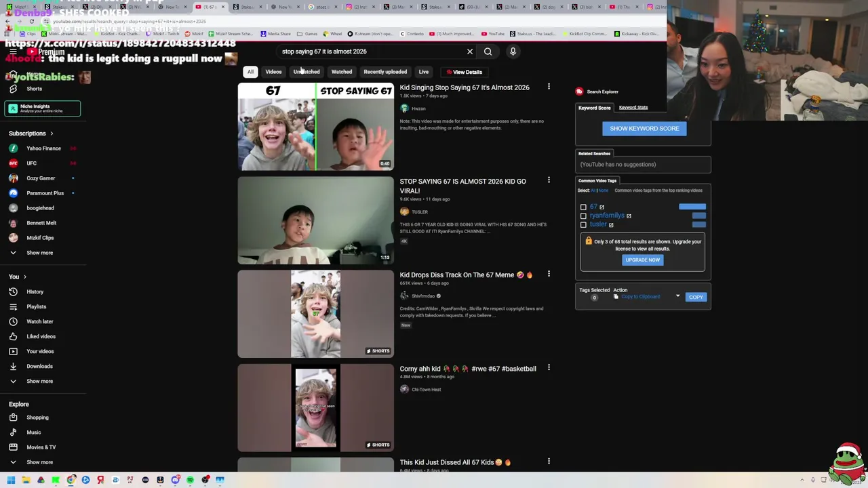Viewport: 868px width, 488px height.
Task: Open external link icon beside tag 67
Action: point(601,207)
